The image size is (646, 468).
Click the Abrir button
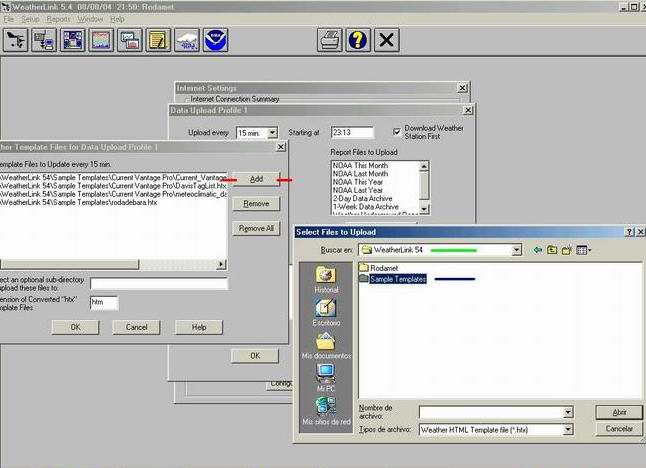619,412
